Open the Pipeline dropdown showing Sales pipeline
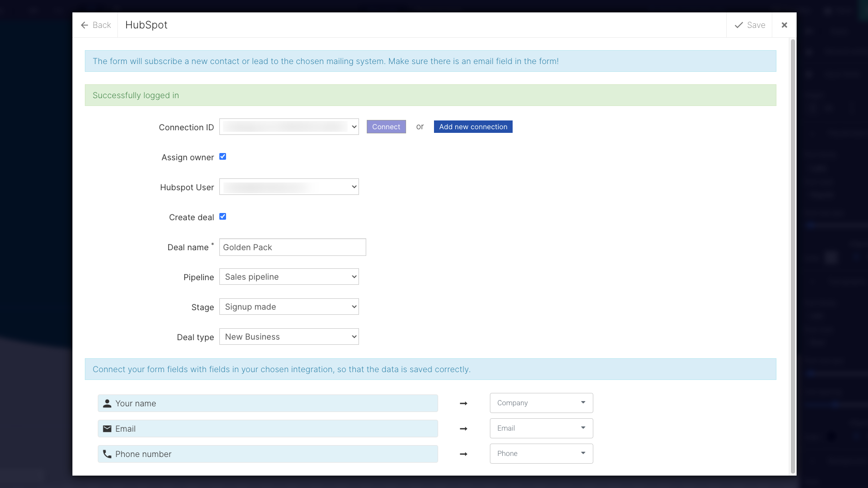868x488 pixels. coord(289,277)
